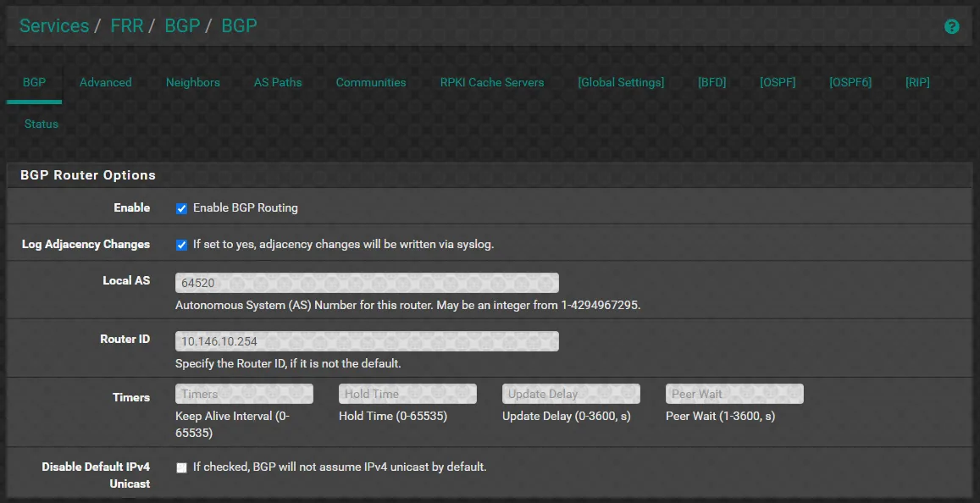
Task: View the Status tab
Action: click(x=42, y=124)
